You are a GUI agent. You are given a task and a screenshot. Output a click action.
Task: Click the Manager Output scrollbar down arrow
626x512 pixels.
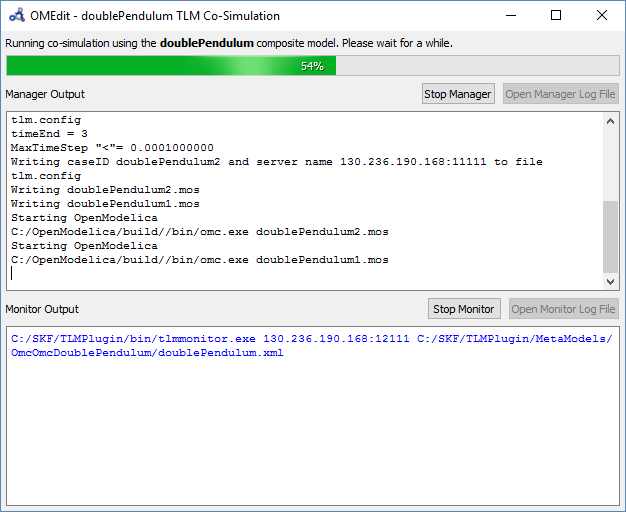(610, 281)
